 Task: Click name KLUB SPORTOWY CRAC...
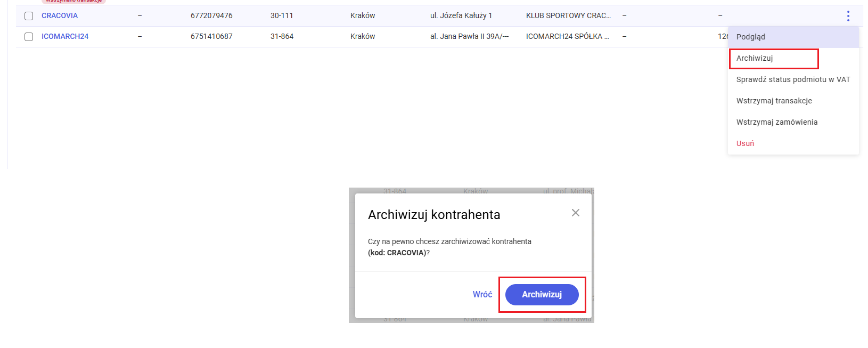568,15
